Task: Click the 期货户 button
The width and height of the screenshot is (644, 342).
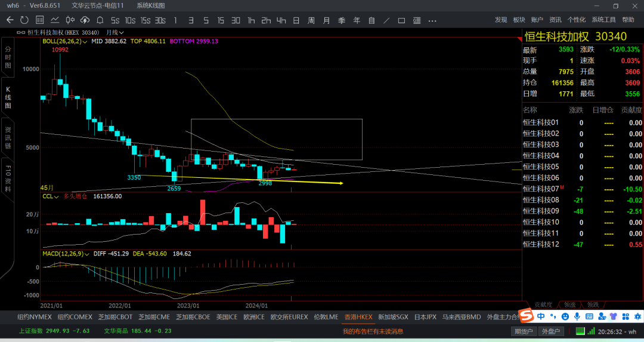Action: [x=524, y=331]
